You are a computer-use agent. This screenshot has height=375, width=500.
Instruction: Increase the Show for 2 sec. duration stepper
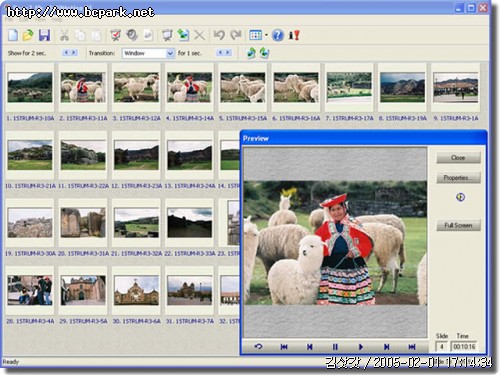(x=74, y=53)
